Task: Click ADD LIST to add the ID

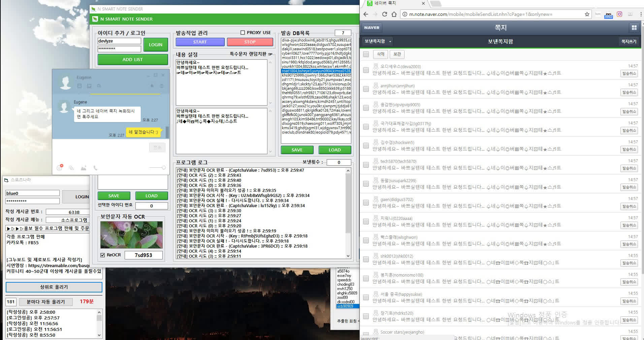Action: point(133,59)
